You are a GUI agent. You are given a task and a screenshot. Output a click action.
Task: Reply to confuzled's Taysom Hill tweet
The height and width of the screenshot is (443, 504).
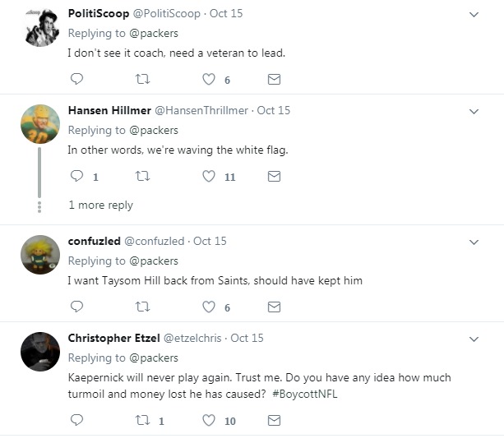[76, 307]
